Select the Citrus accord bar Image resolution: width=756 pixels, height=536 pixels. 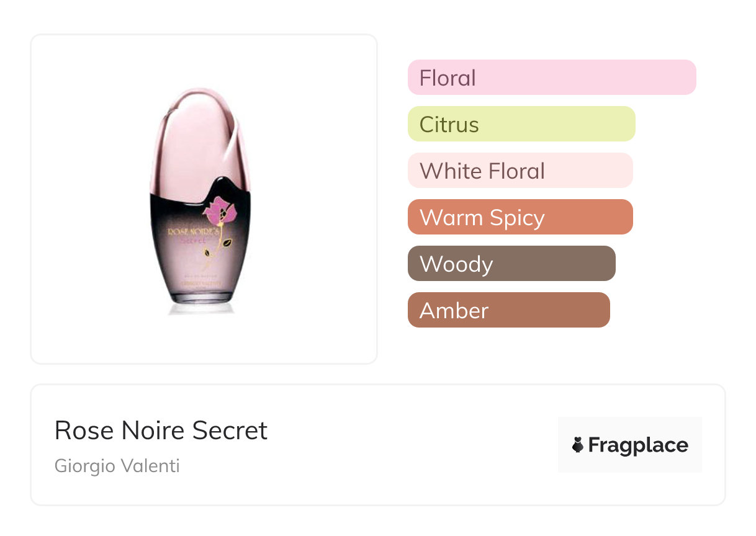tap(521, 124)
